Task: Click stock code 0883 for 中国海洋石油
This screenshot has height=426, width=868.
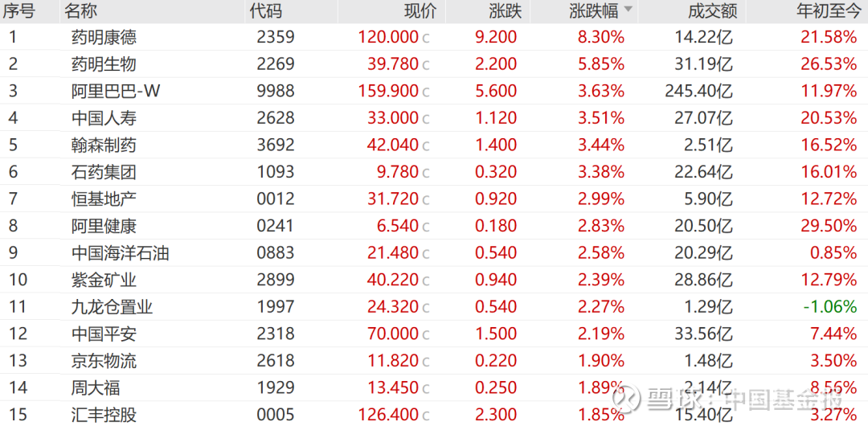Action: coord(276,253)
